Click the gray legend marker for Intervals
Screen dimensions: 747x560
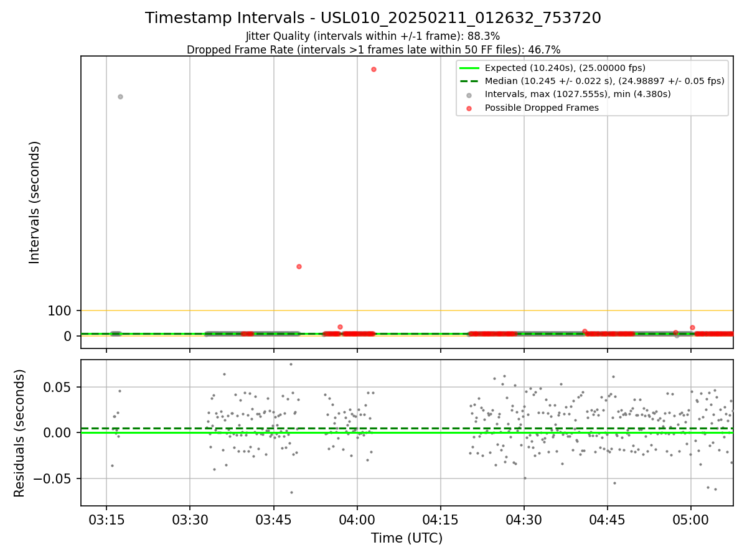469,95
